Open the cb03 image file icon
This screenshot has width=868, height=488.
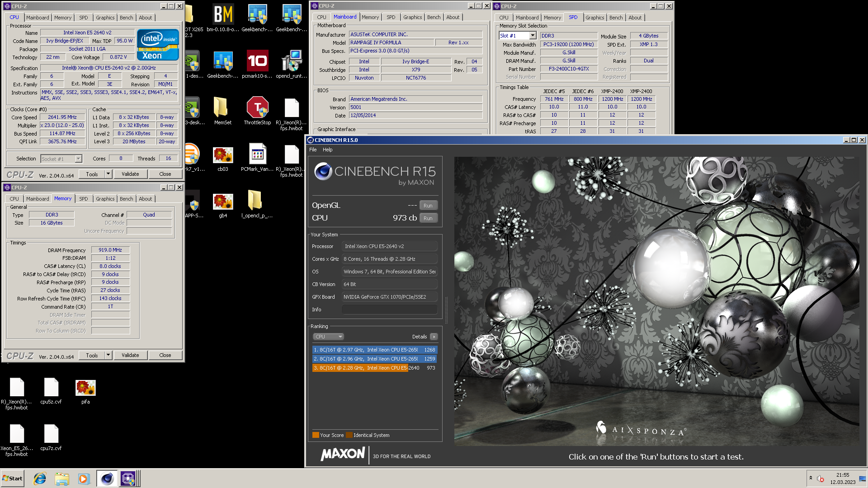tap(223, 158)
